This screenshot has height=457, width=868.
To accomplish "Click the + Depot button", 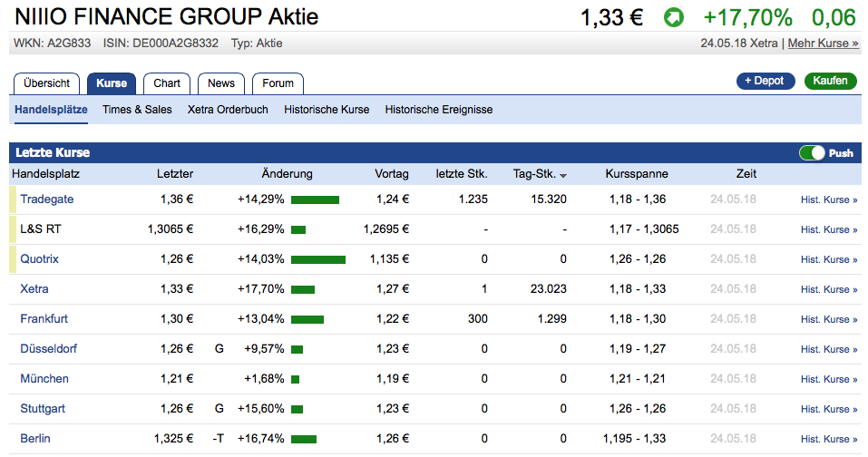I will 766,81.
